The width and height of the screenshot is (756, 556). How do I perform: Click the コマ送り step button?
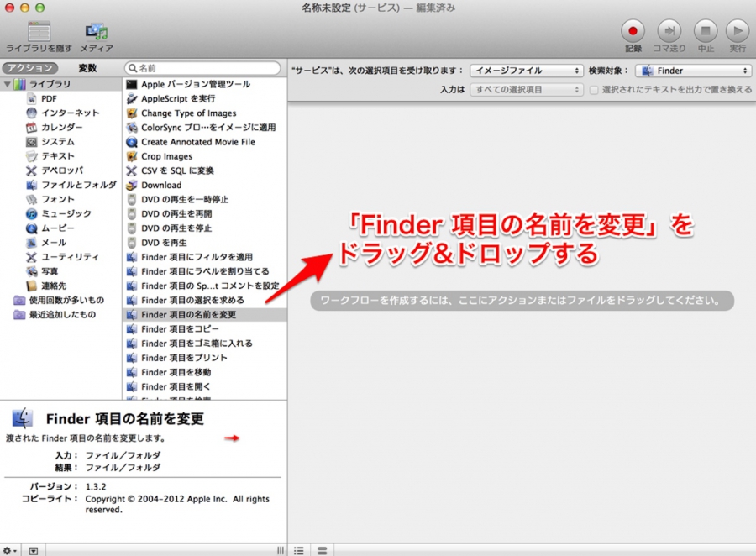pyautogui.click(x=669, y=31)
